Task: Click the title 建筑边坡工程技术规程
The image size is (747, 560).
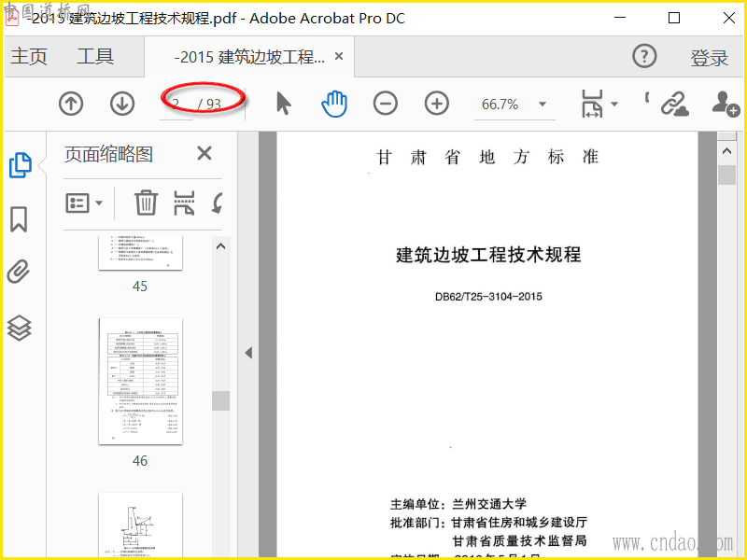Action: (x=488, y=255)
